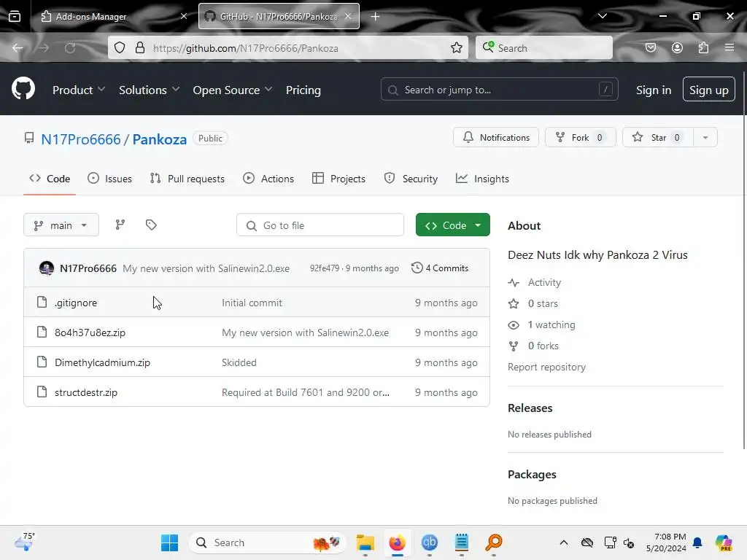Open the Pocket save icon
This screenshot has height=560, width=747.
click(x=650, y=47)
